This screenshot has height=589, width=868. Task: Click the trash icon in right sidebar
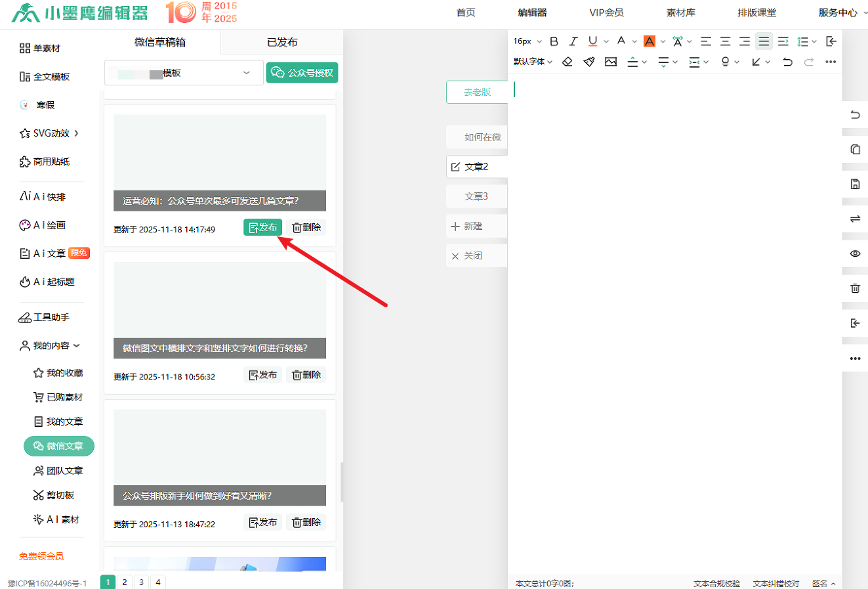(855, 288)
